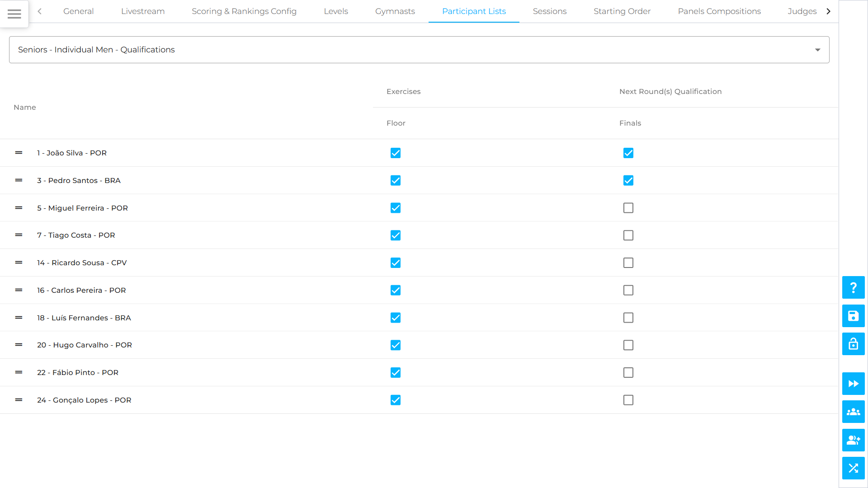
Task: Click drag handle for Pedro Santos row
Action: (x=19, y=180)
